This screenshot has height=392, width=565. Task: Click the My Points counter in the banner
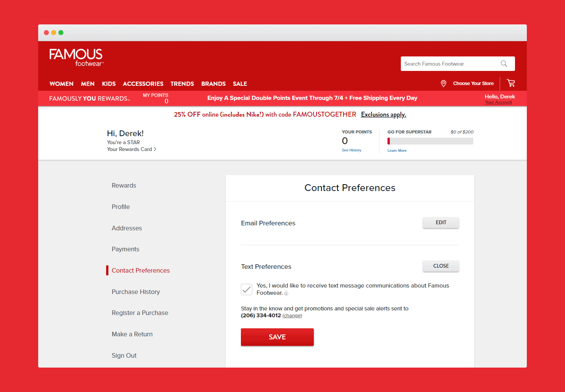tap(156, 98)
